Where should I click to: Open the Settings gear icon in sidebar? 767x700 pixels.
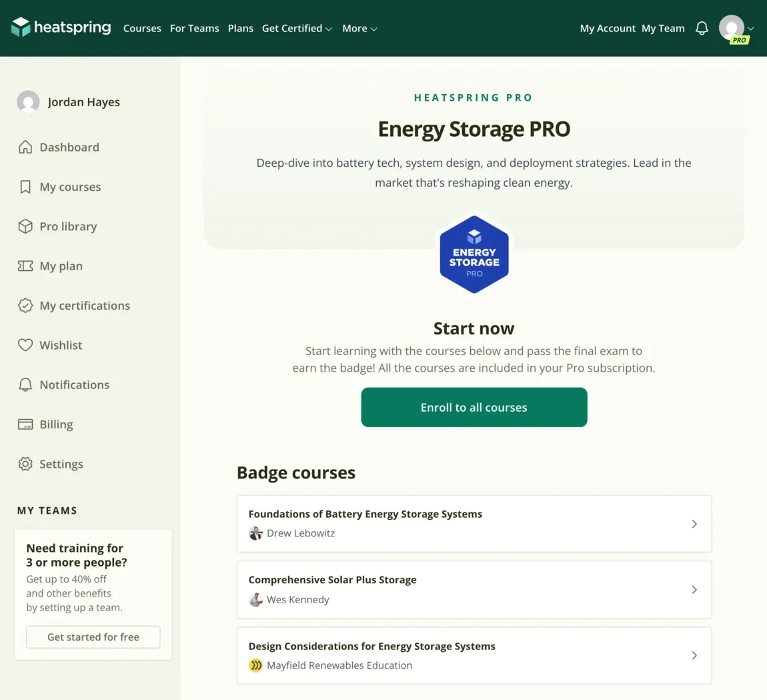pyautogui.click(x=25, y=464)
